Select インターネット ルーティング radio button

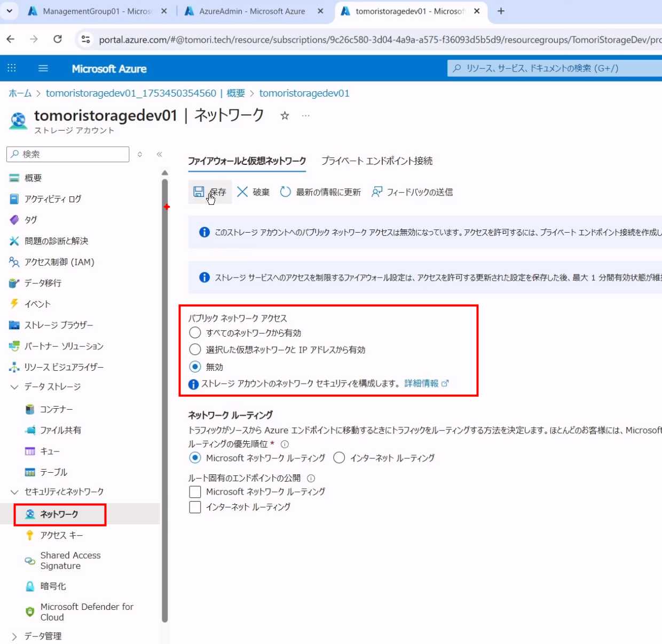(339, 458)
